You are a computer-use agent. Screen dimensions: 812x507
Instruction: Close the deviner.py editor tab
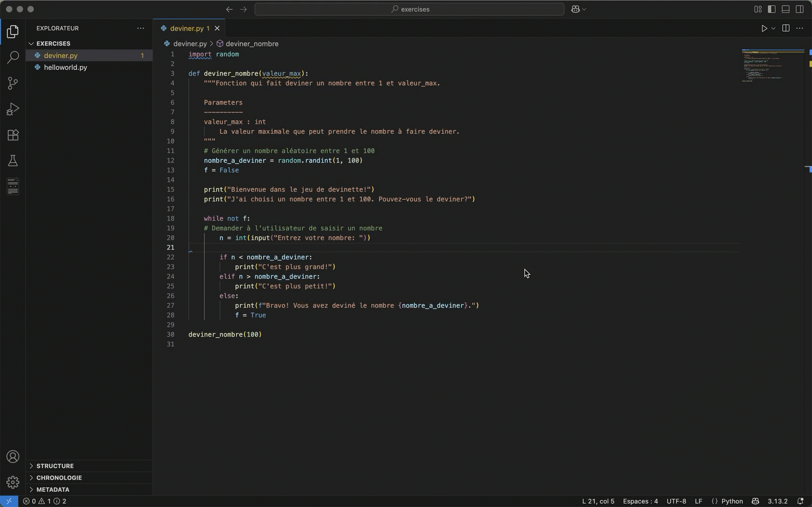(217, 28)
